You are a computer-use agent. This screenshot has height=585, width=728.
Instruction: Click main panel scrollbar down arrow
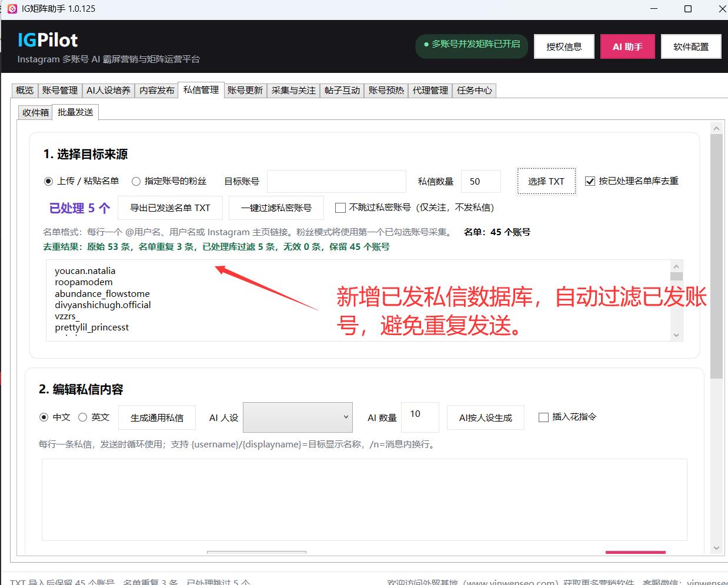coord(716,548)
